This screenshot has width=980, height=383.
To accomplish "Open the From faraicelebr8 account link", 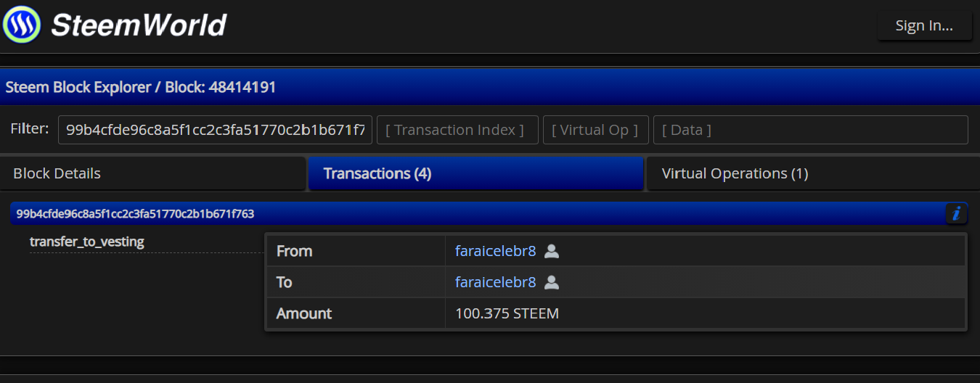I will point(495,251).
